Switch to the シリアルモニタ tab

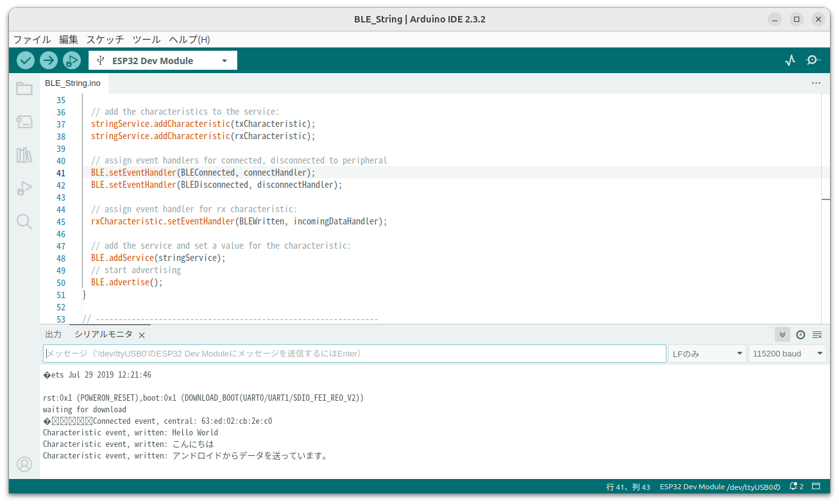(103, 335)
